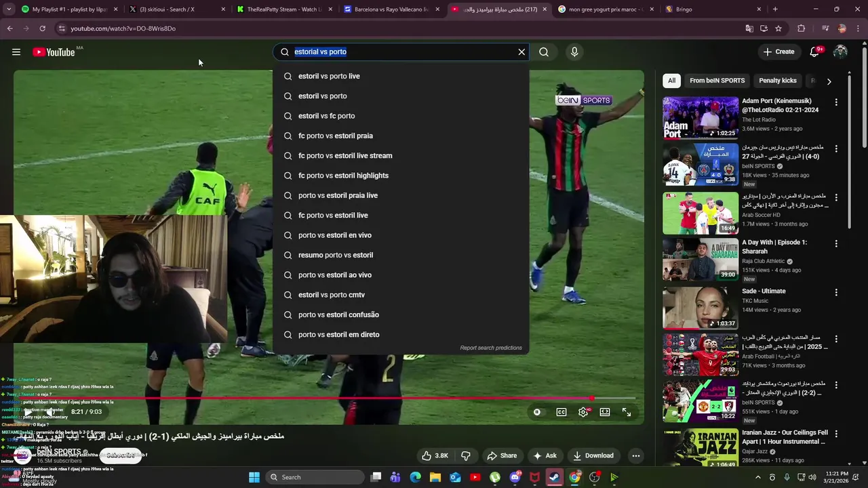The height and width of the screenshot is (488, 868).
Task: Open options for Sade - Ultimate video
Action: [x=836, y=292]
